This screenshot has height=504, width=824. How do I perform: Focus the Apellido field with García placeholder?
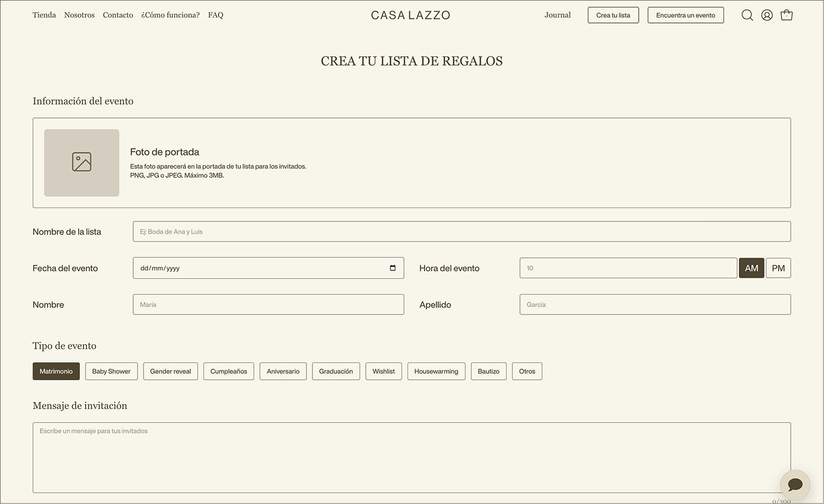(x=655, y=304)
